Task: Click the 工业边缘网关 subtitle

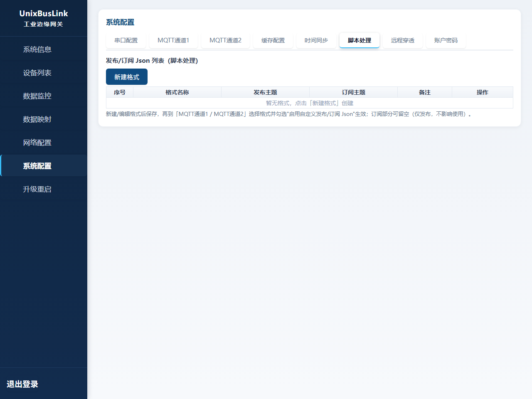Action: point(44,24)
